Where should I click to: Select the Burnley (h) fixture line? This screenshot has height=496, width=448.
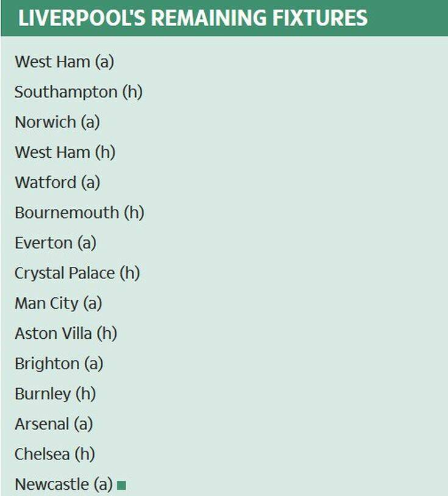55,394
